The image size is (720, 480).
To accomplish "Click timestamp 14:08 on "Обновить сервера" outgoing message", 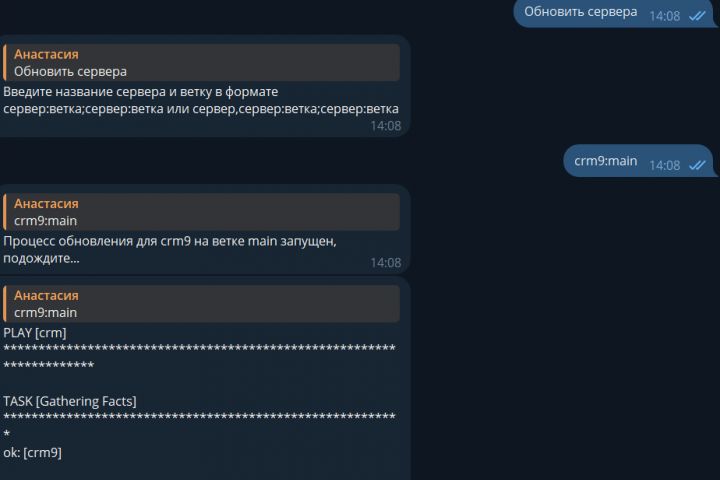I will click(664, 16).
